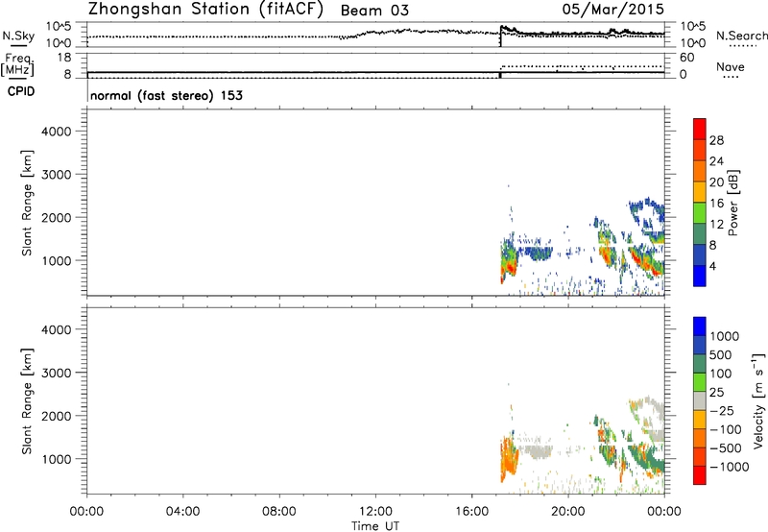The image size is (768, 532).
Task: Click the power scale value '20'
Action: click(716, 182)
